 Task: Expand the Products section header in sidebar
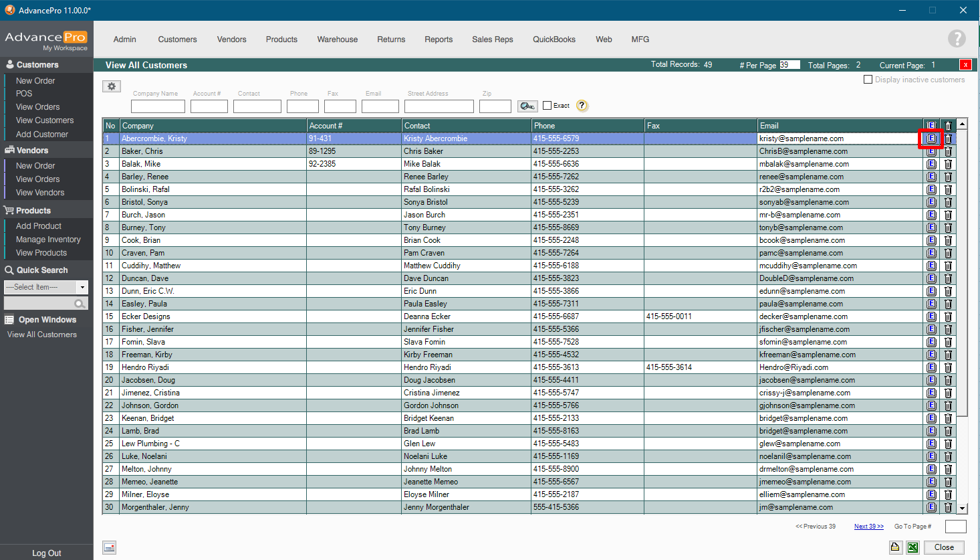pyautogui.click(x=33, y=211)
